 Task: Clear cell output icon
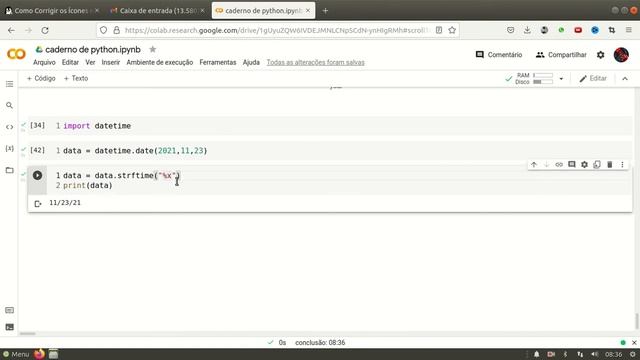click(x=38, y=203)
